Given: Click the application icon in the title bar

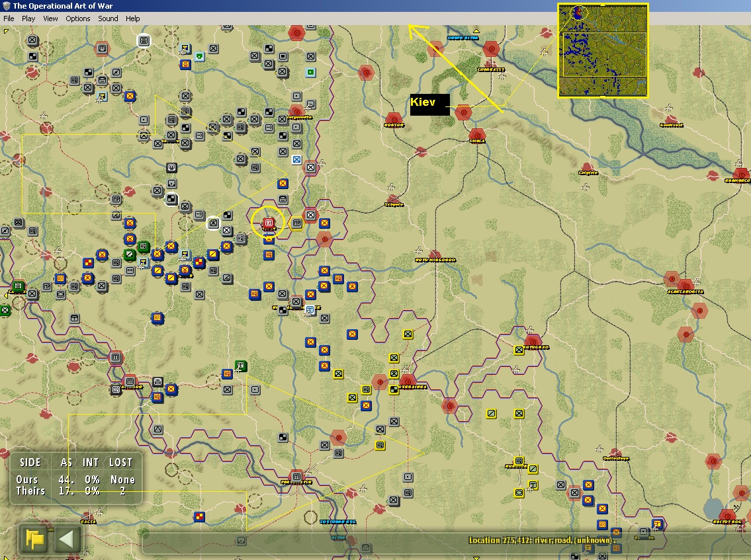Looking at the screenshot, I should click(6, 6).
